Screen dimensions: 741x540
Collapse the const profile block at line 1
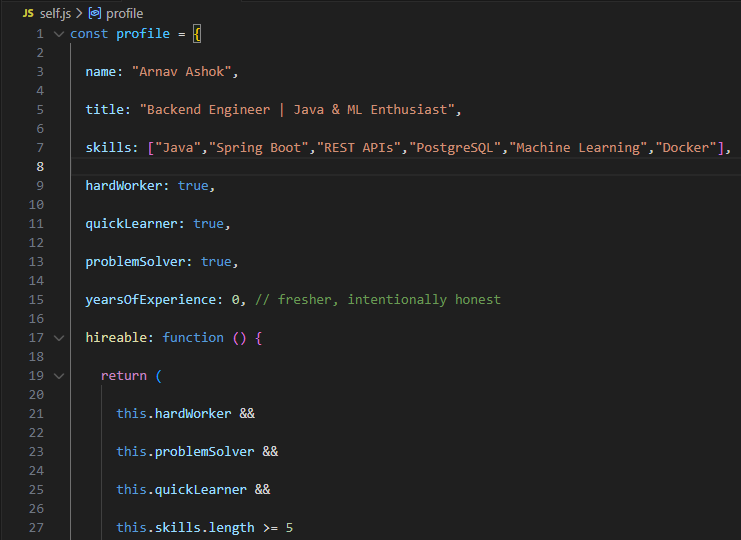coord(59,34)
